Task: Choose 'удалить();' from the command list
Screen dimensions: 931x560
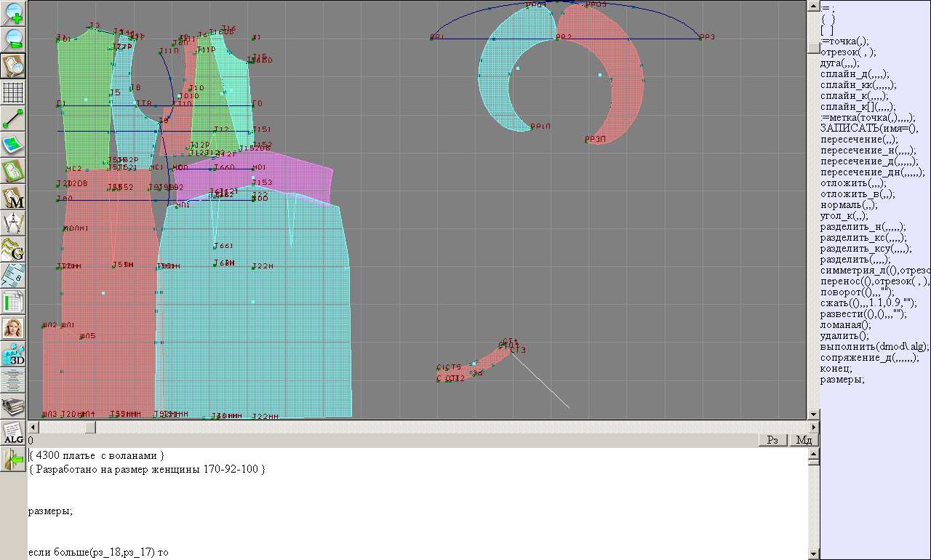Action: (844, 336)
